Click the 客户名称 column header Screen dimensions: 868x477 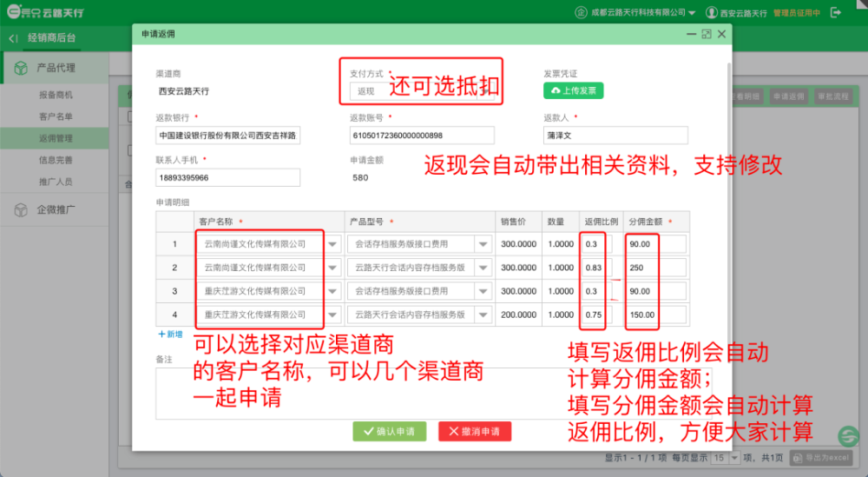pyautogui.click(x=269, y=222)
